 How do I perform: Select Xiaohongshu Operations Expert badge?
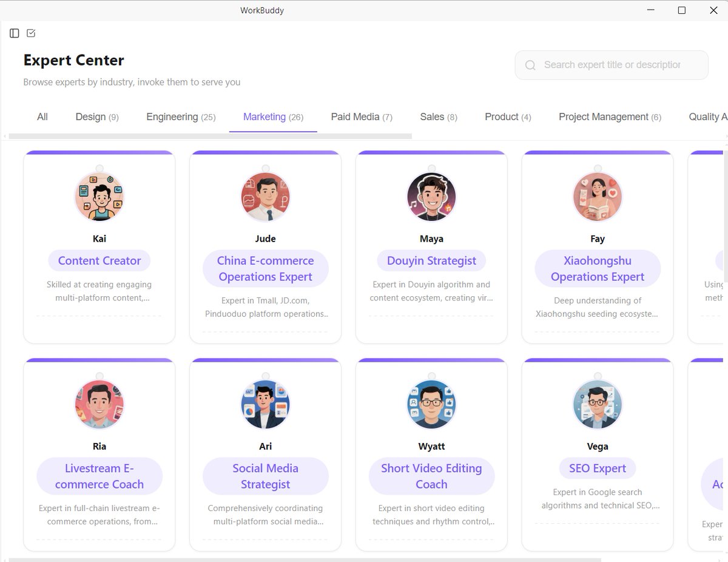(x=598, y=269)
